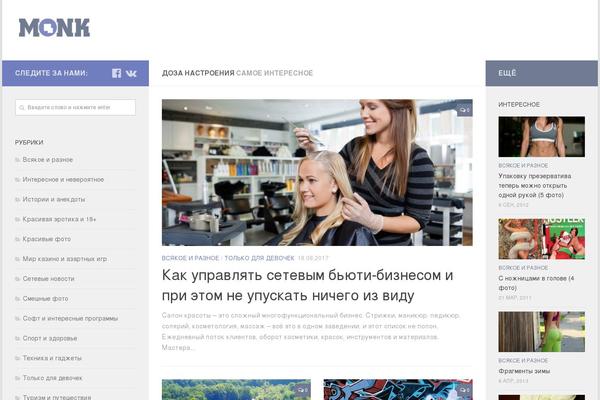The height and width of the screenshot is (400, 600).
Task: Open the Интересное и невероятное category
Action: pos(63,180)
